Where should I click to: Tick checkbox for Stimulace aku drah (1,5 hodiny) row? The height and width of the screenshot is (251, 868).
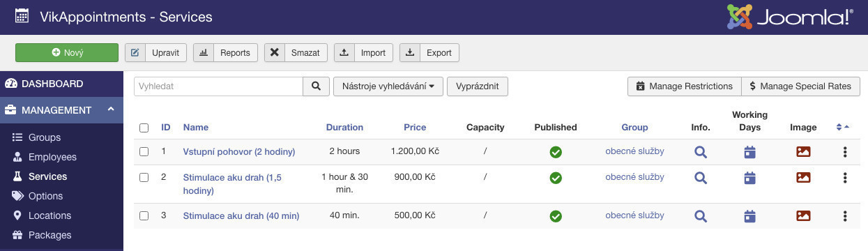(144, 178)
